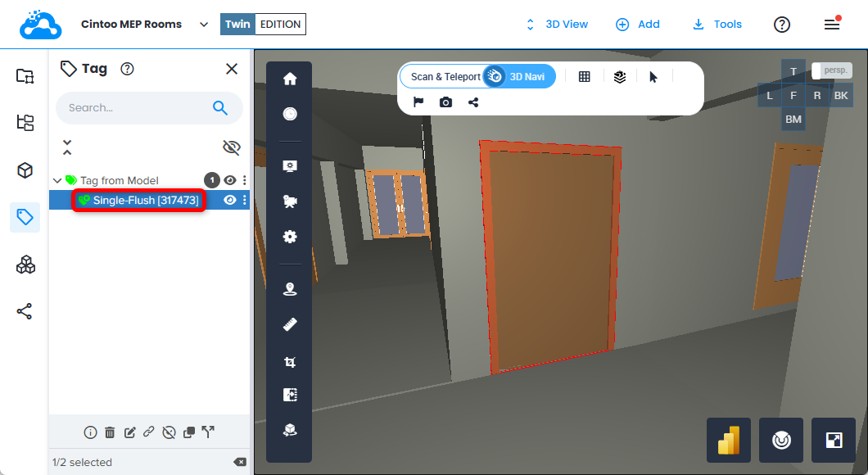Select the Single-Flush [317473] tag
This screenshot has height=475, width=868.
tap(146, 200)
